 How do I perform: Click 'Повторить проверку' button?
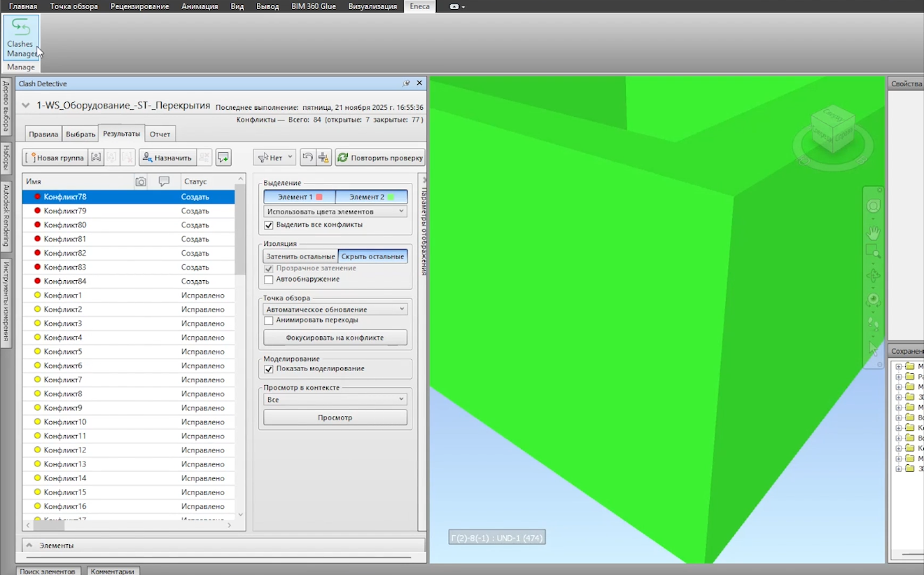coord(380,158)
